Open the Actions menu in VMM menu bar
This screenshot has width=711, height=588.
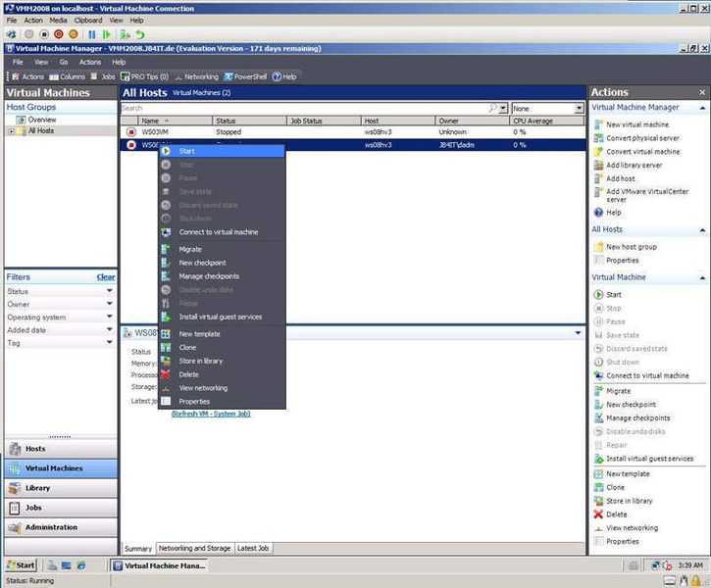(x=90, y=62)
